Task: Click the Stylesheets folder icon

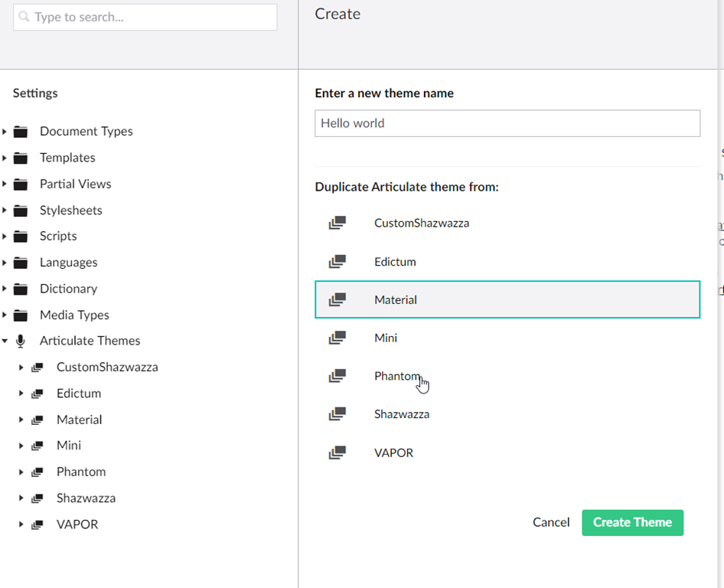Action: (21, 211)
